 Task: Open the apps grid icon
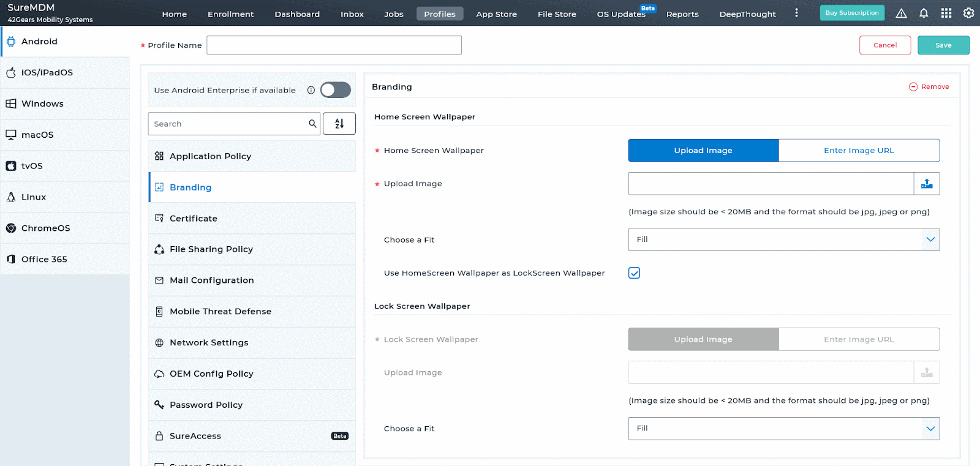coord(946,13)
